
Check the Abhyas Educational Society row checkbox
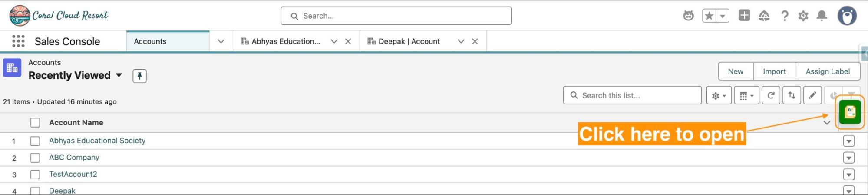pos(35,141)
